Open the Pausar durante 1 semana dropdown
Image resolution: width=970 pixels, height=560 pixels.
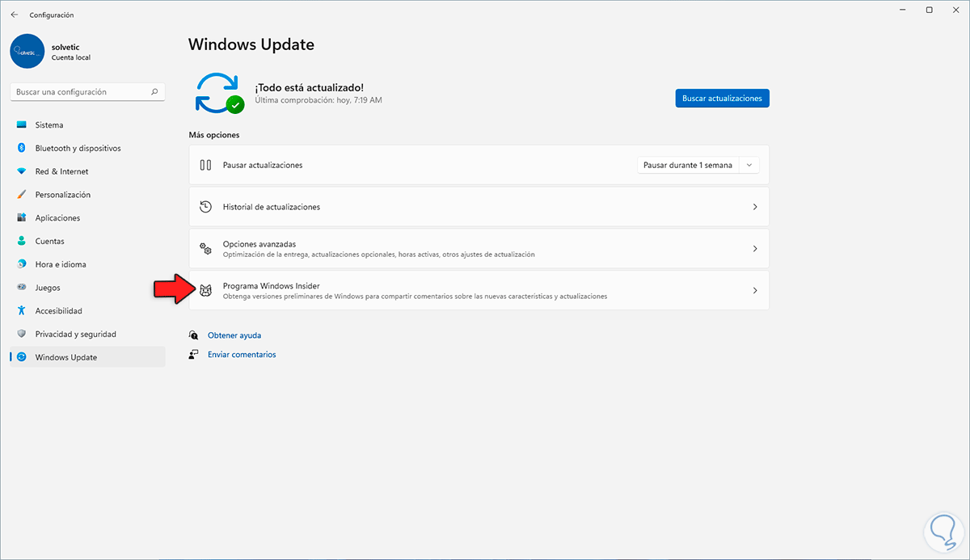pos(698,165)
